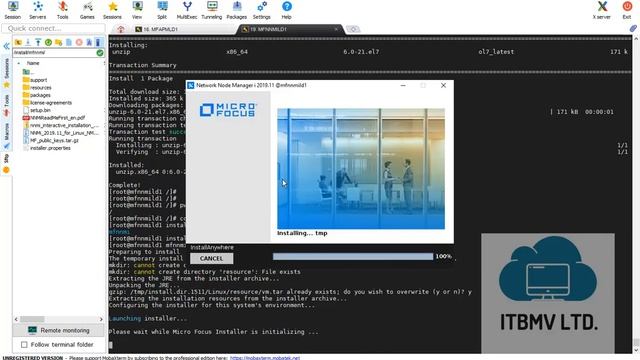Select the 19. MFNNMILD1 tab
The height and width of the screenshot is (360, 640).
click(291, 29)
